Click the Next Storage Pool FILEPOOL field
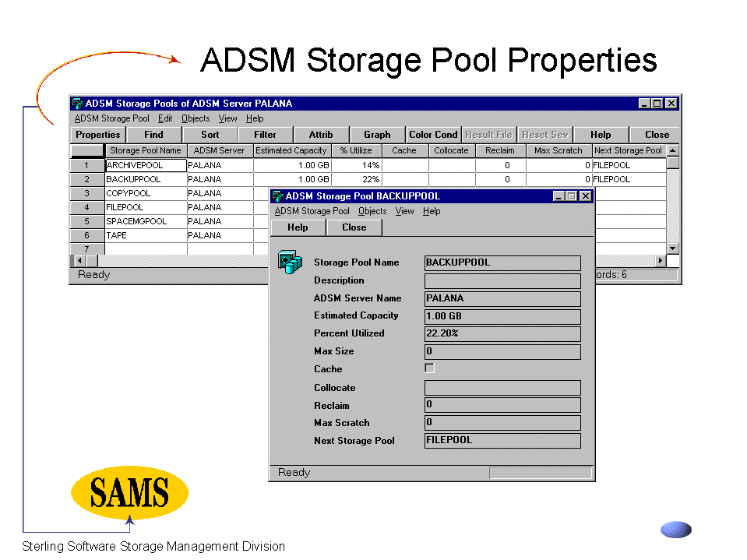Image resolution: width=747 pixels, height=560 pixels. click(x=502, y=441)
